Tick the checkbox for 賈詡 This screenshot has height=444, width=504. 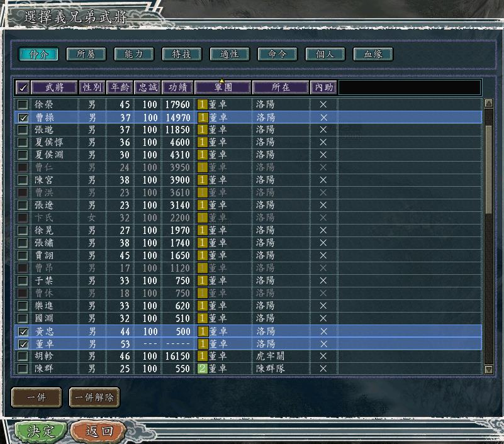23,255
